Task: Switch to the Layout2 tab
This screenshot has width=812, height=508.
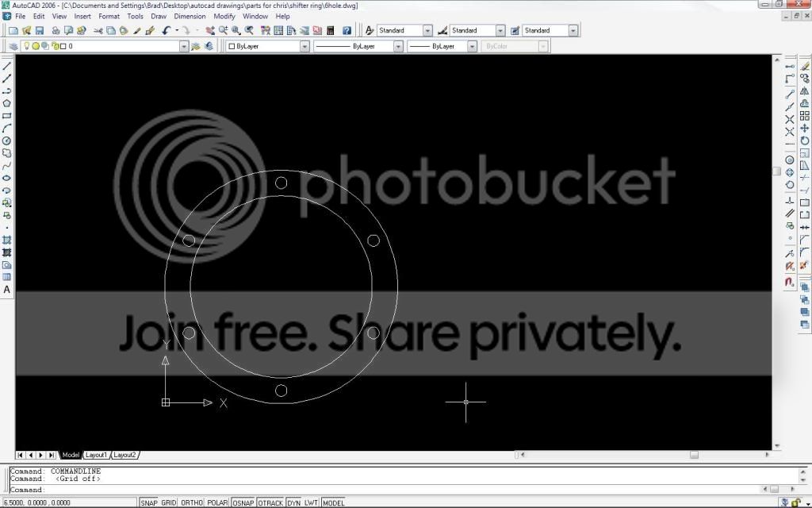Action: coord(124,455)
